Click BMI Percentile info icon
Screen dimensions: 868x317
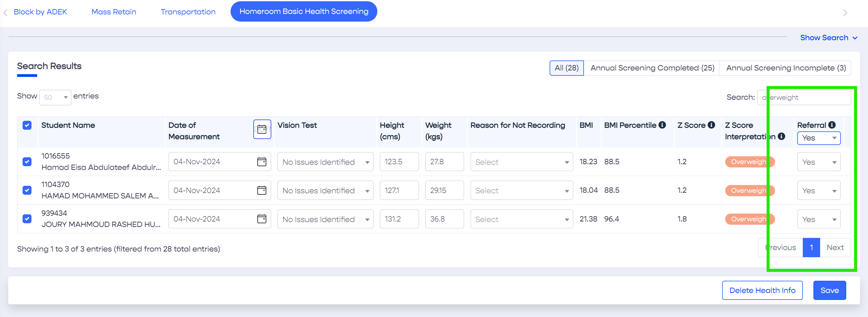click(x=662, y=125)
